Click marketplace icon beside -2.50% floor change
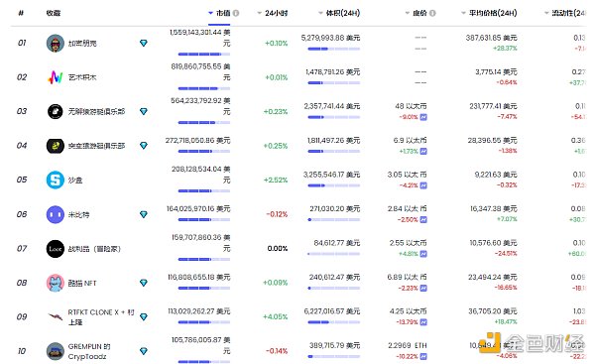The width and height of the screenshot is (595, 364). 423,219
